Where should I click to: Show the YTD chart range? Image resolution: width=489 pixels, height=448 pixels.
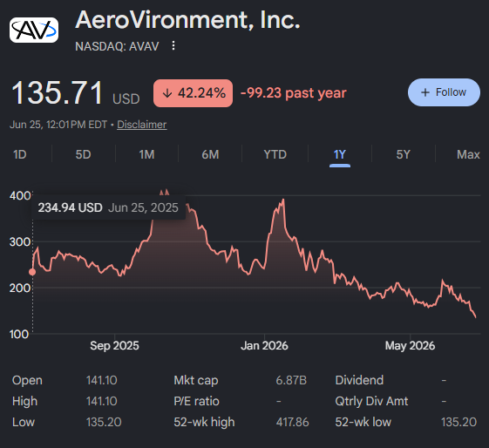pos(275,154)
